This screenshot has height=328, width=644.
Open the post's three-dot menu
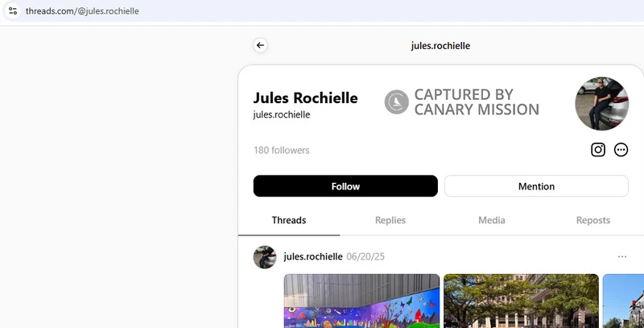tap(622, 257)
